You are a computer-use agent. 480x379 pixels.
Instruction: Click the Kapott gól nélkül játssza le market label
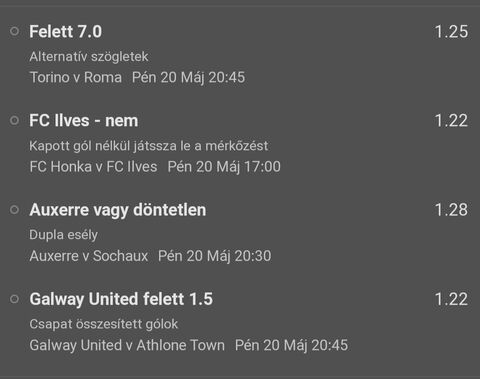(149, 146)
